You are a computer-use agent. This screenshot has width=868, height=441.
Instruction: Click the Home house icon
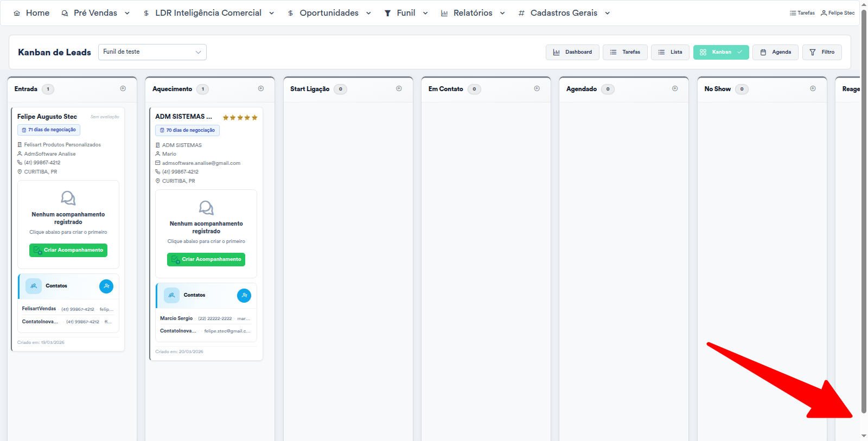tap(17, 13)
